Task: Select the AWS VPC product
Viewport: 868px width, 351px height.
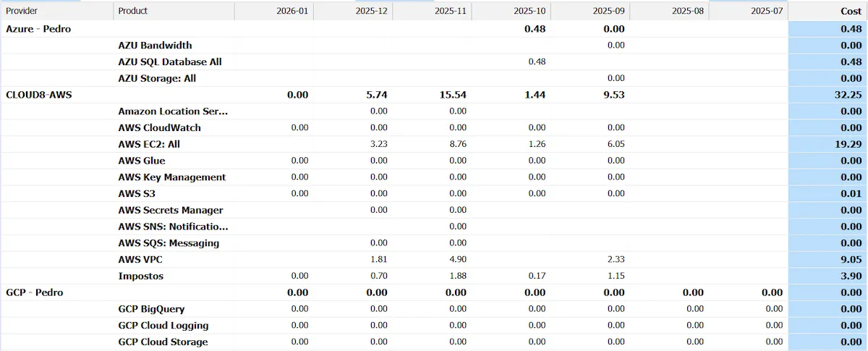Action: click(x=140, y=260)
